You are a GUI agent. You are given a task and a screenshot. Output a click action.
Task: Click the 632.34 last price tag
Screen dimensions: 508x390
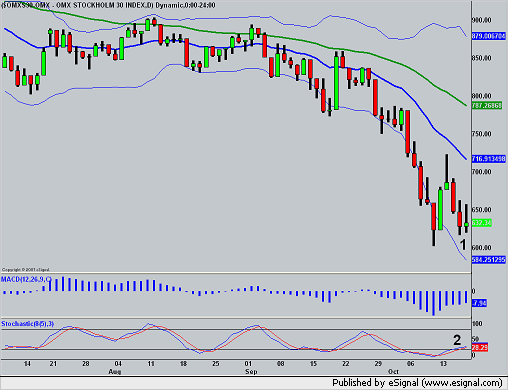click(482, 223)
